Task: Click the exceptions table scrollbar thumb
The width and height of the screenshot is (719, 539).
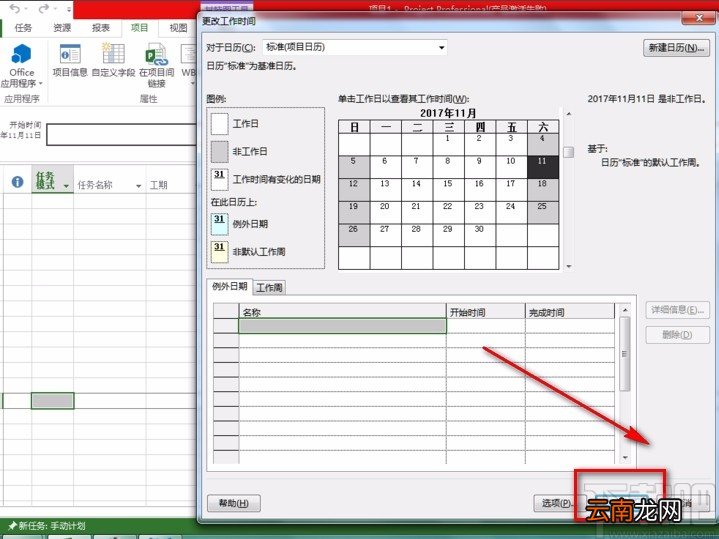Action: (625, 354)
